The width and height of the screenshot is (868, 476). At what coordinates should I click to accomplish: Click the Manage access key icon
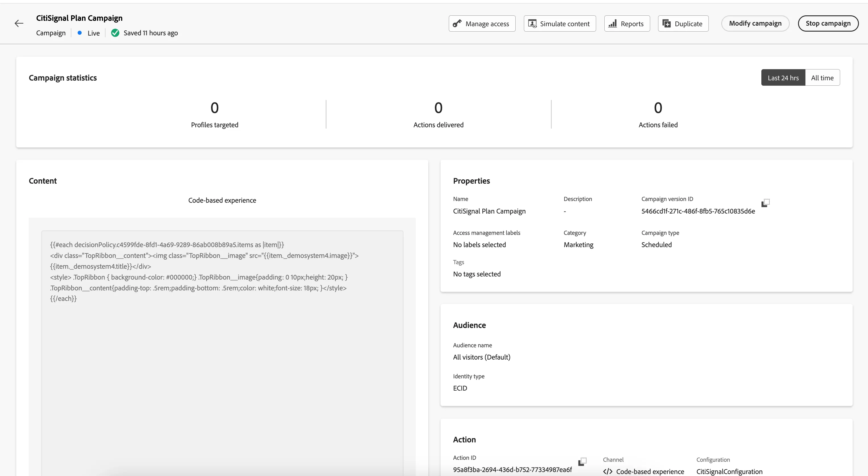[x=457, y=24]
